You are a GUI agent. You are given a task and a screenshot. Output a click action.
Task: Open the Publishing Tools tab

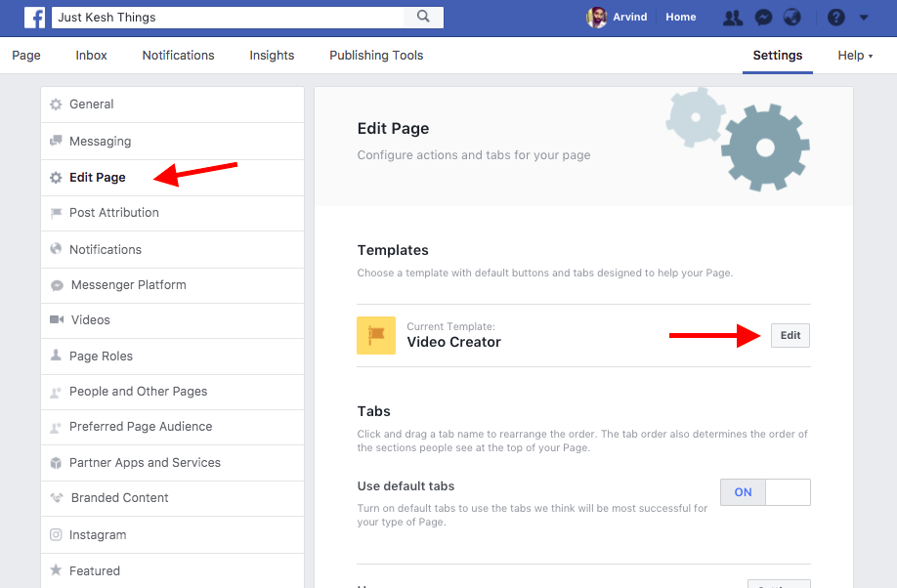[x=376, y=56]
